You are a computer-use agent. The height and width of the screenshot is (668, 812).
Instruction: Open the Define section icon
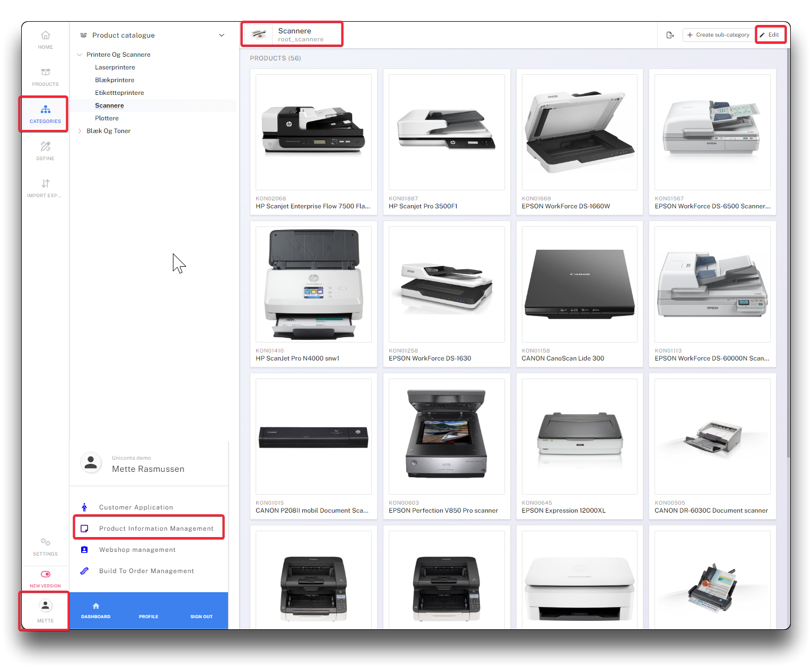click(x=46, y=151)
